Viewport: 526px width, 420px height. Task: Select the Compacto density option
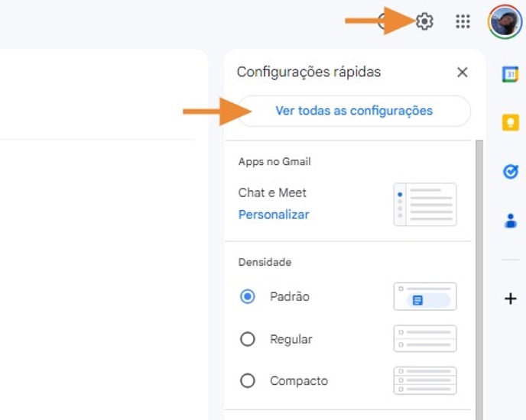click(x=248, y=380)
